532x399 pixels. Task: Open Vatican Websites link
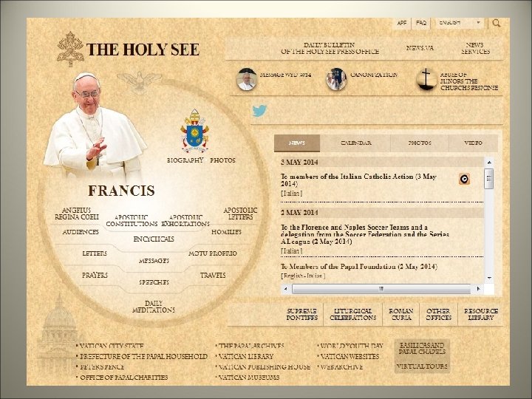click(x=349, y=357)
